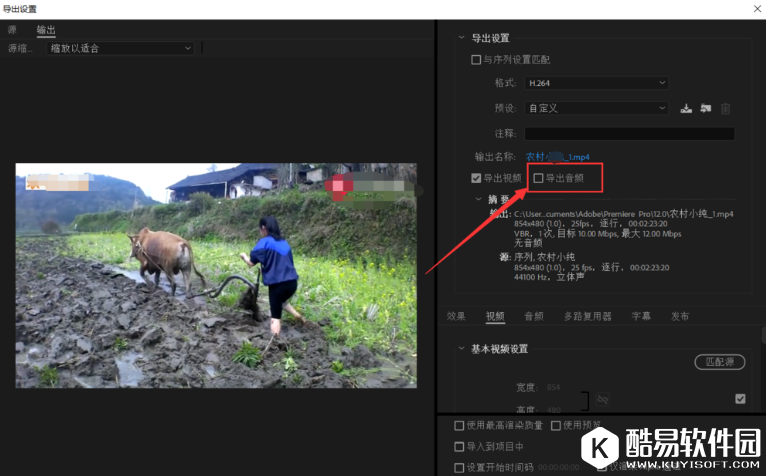Collapse the 导出设置 section
Screen dimensions: 766x476
[x=461, y=38]
